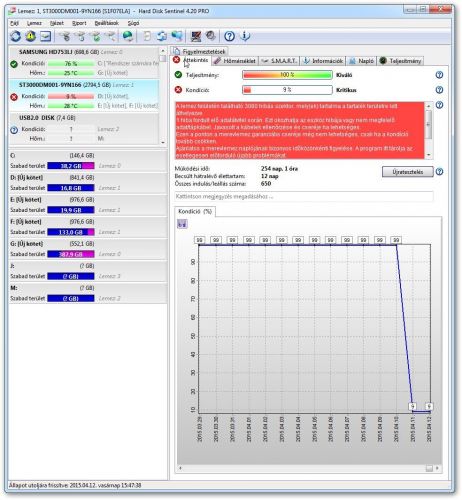Click the networked computers toolbar icon
Screen dimensions: 462x500
pos(177,36)
